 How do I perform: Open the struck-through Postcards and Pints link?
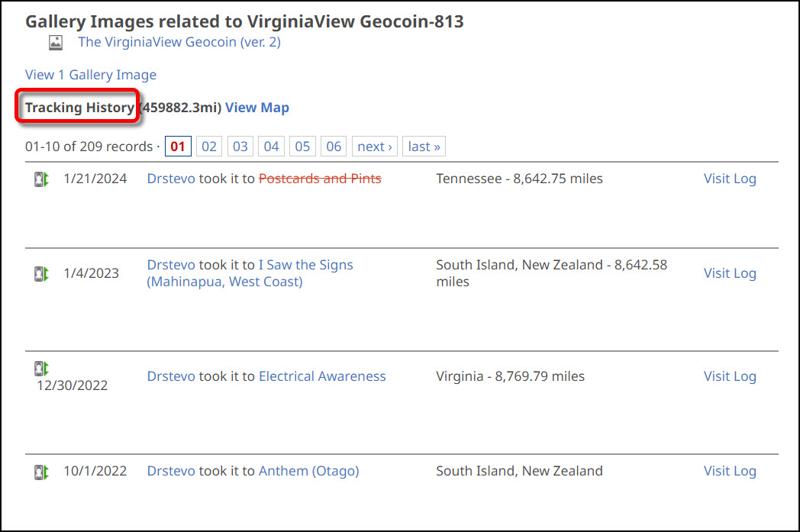click(320, 179)
